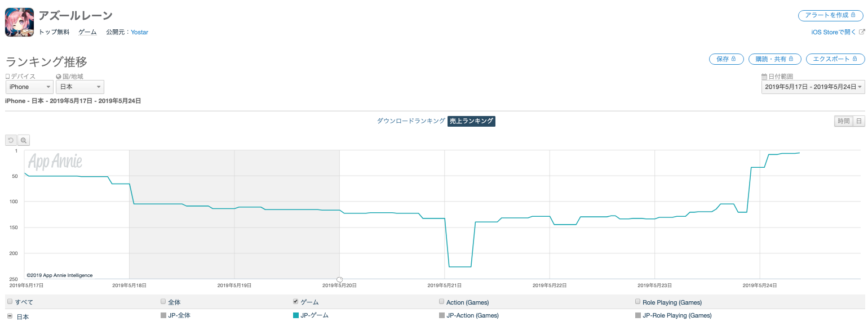Screen dimensions: 868x326
Task: Click the エクスポート button
Action: point(835,59)
